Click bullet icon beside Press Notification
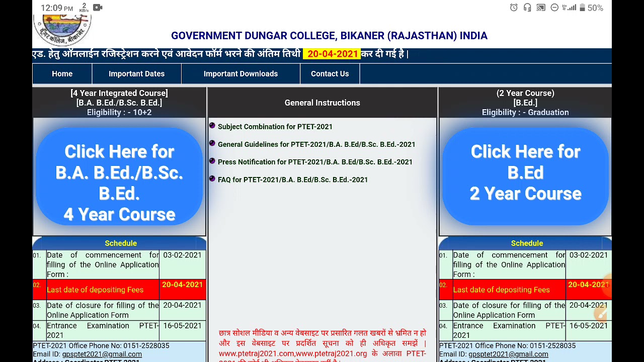 tap(212, 161)
